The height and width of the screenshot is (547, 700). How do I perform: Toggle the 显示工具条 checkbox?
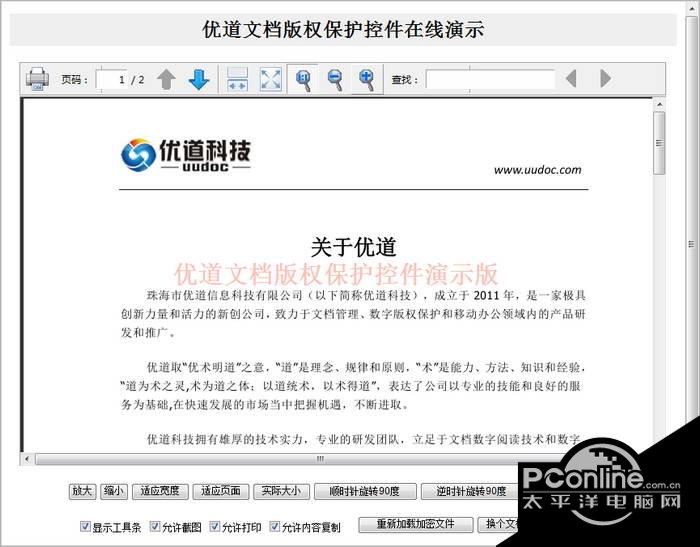(x=85, y=526)
